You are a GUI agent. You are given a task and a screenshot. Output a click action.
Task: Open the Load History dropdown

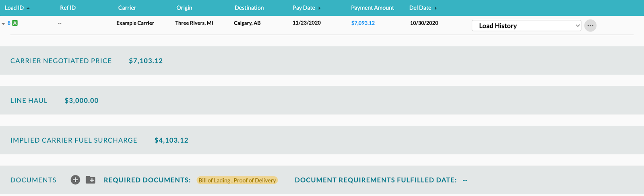tap(526, 25)
